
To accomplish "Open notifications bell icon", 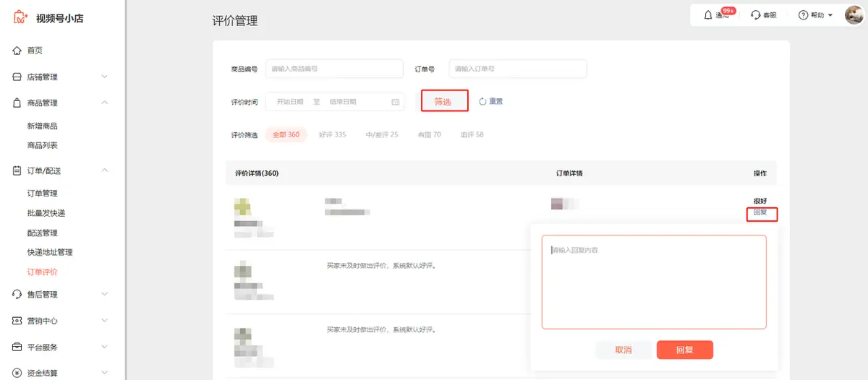I will pyautogui.click(x=707, y=14).
